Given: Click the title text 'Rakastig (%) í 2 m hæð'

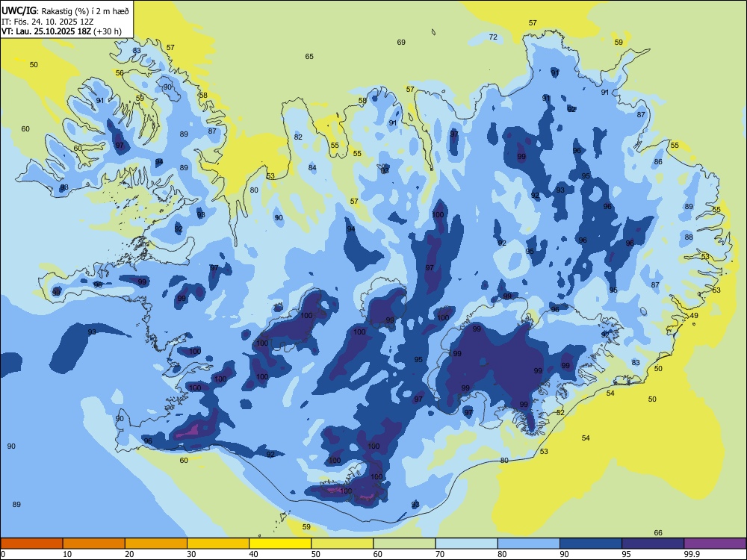Looking at the screenshot, I should pyautogui.click(x=85, y=11).
